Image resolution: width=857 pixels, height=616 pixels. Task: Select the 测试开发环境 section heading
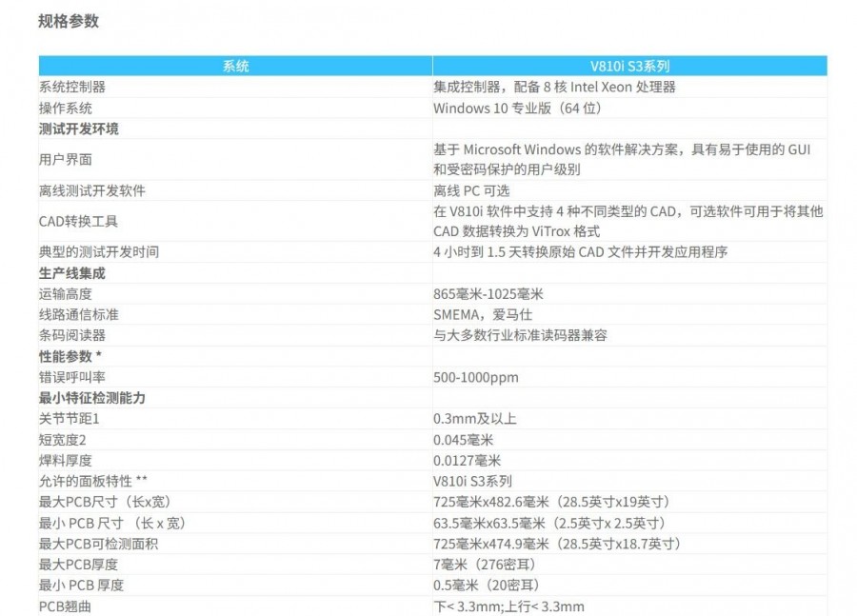(x=78, y=129)
